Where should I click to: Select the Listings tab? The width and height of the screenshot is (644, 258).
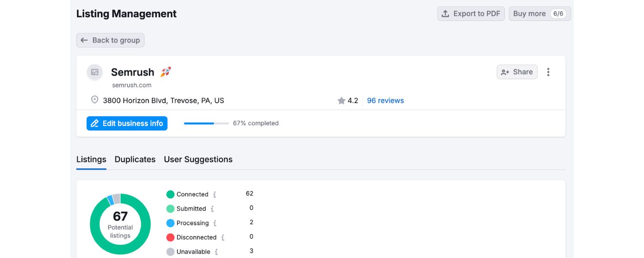click(91, 159)
